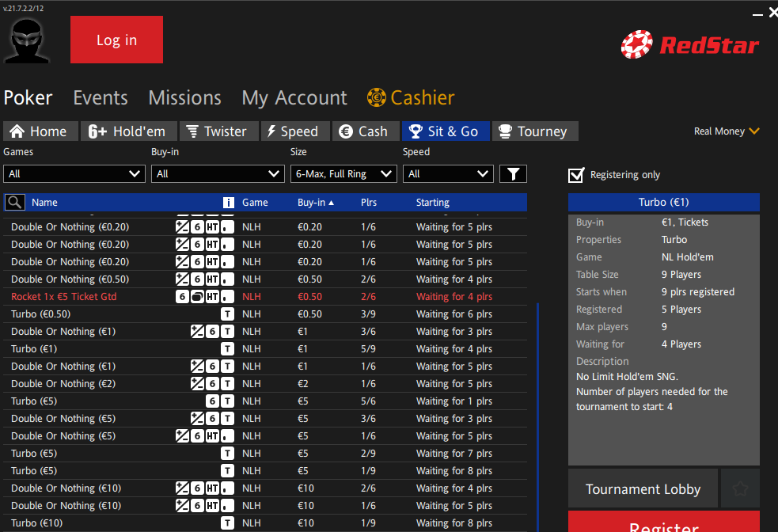Click the T icon in Turbo (€5) 2/9 row

click(x=227, y=454)
